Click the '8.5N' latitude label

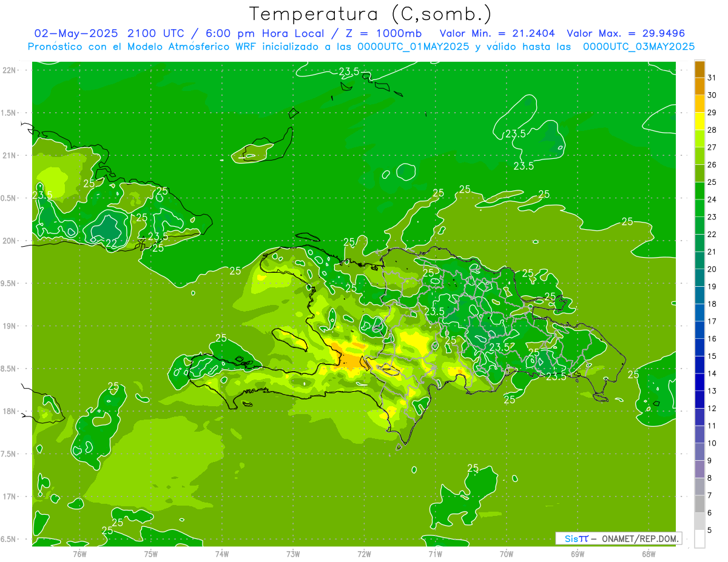(x=10, y=369)
